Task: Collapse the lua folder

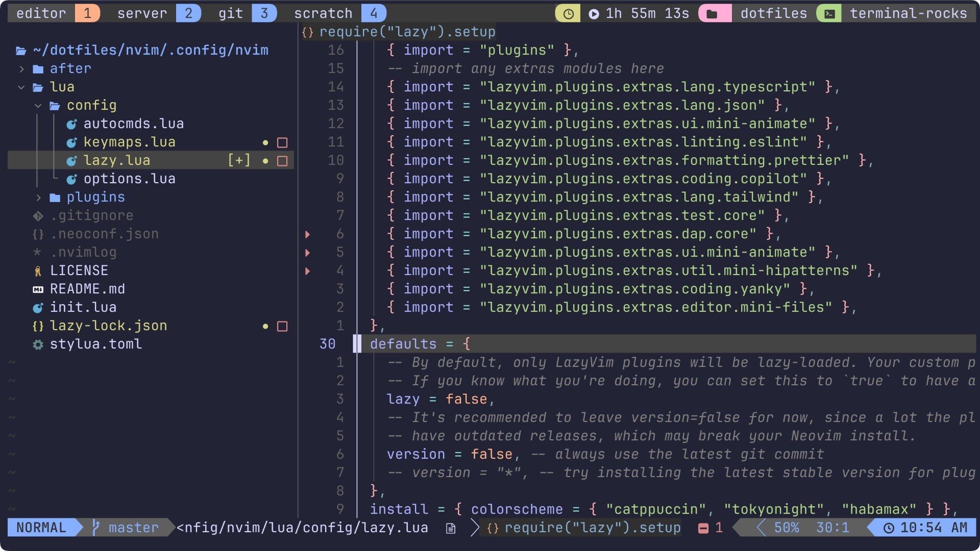Action: pos(21,87)
